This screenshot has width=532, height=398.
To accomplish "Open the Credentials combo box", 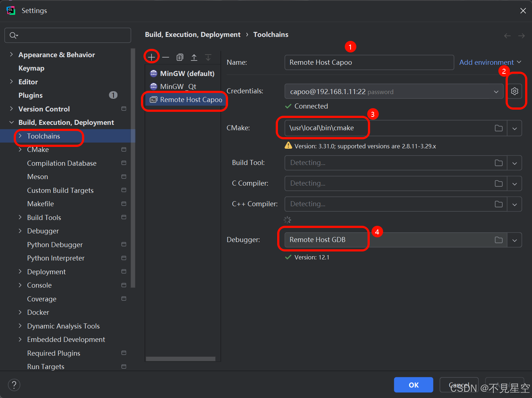I will (394, 91).
